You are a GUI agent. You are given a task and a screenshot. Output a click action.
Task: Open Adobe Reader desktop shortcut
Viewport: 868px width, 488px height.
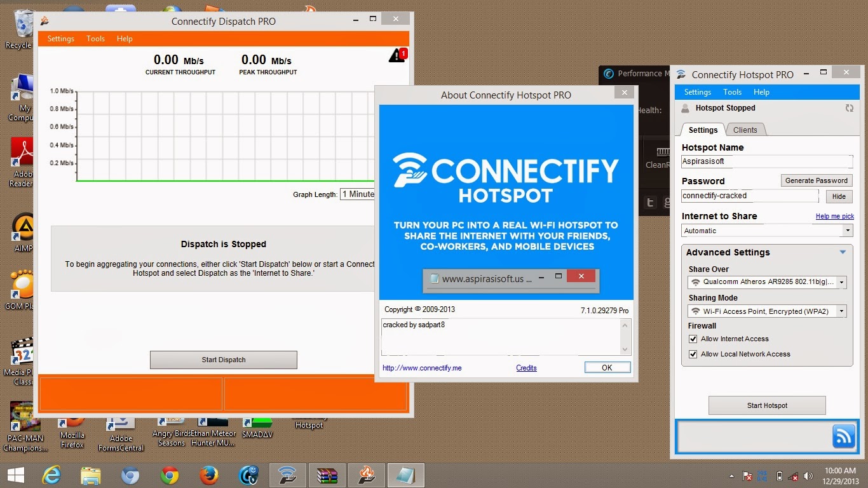point(21,163)
